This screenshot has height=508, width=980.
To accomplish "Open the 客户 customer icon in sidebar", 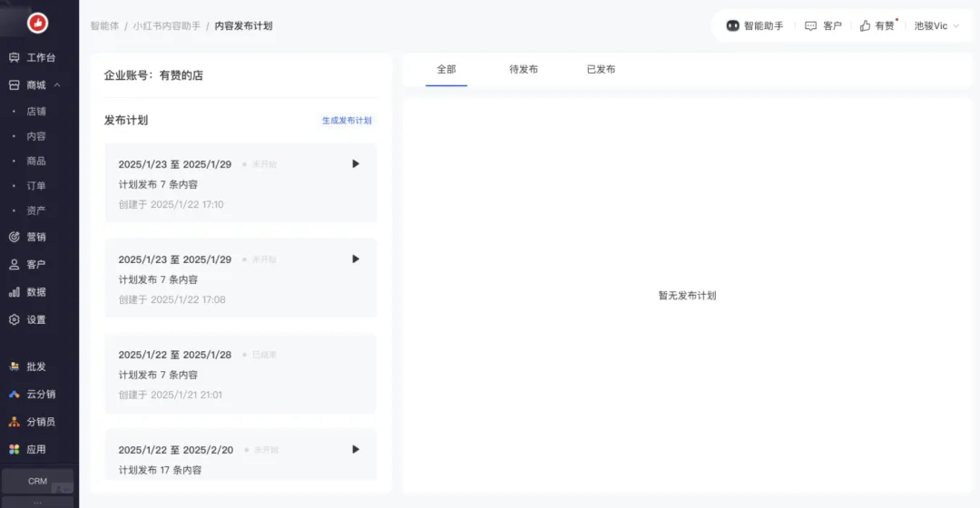I will pos(15,265).
